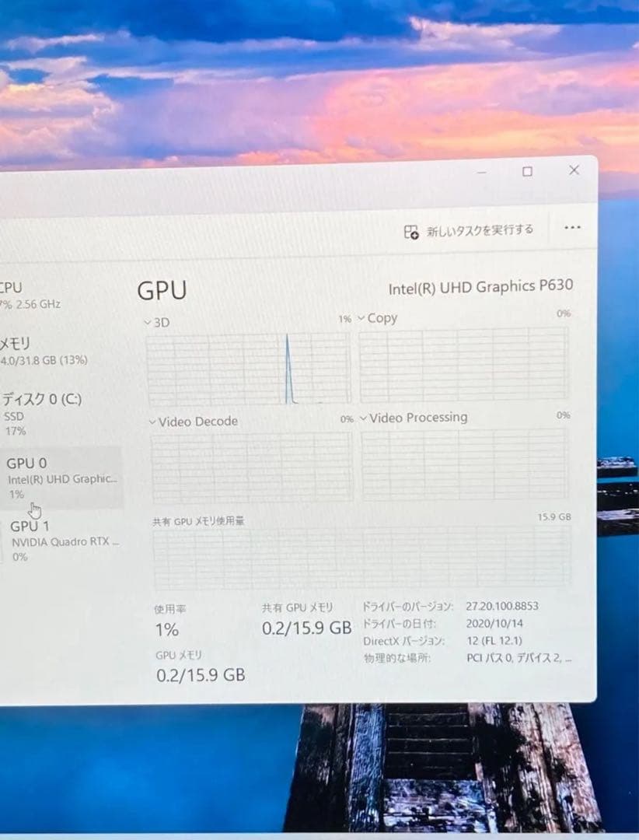Screen dimensions: 639x840
Task: Collapse the Video Decode graph section
Action: pyautogui.click(x=151, y=422)
